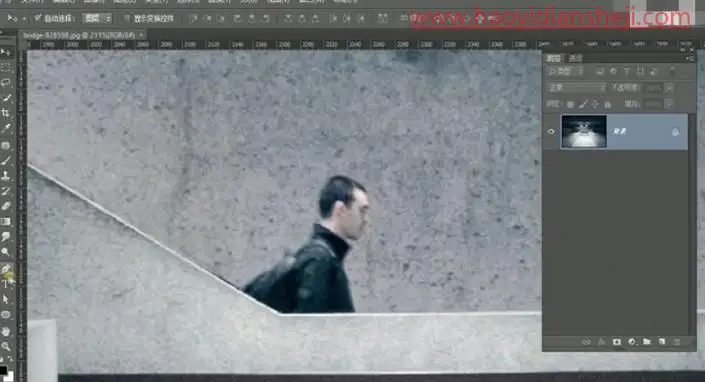The height and width of the screenshot is (382, 705).
Task: Select the Dodge tool
Action: tap(6, 252)
